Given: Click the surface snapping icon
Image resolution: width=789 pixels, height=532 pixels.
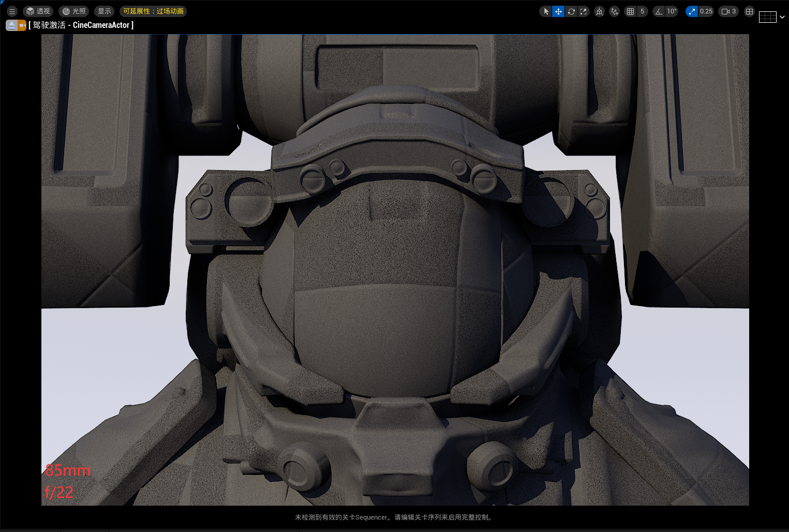Looking at the screenshot, I should point(614,11).
